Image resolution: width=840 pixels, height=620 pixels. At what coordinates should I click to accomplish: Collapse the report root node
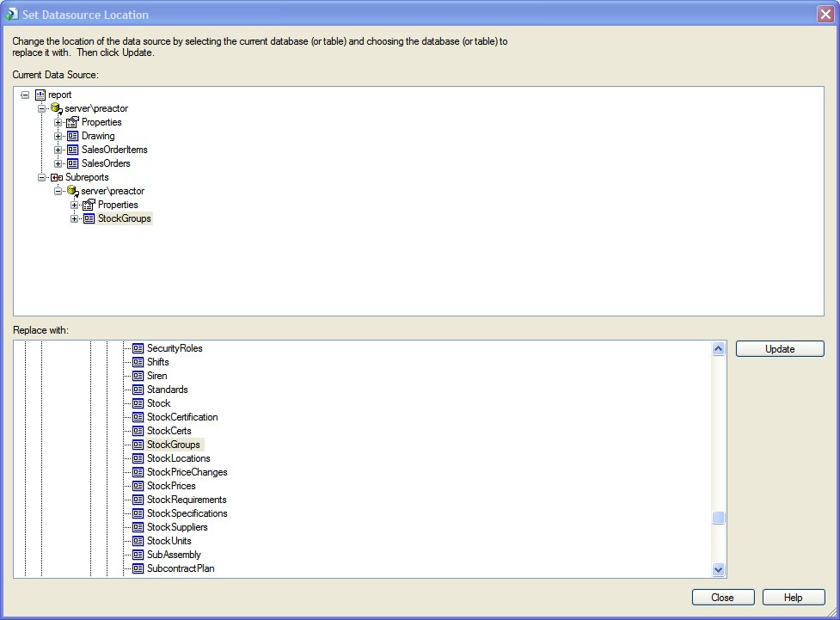[25, 95]
